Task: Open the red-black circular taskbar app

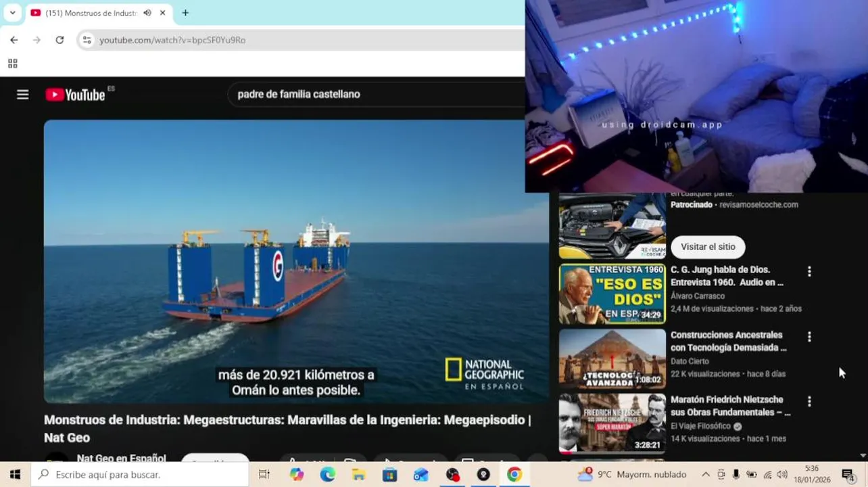Action: tap(452, 475)
